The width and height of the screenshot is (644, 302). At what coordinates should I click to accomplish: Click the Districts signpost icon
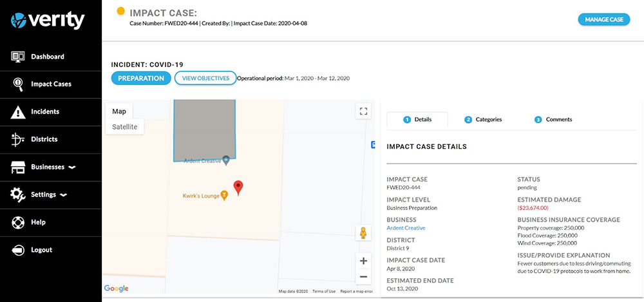coord(18,139)
